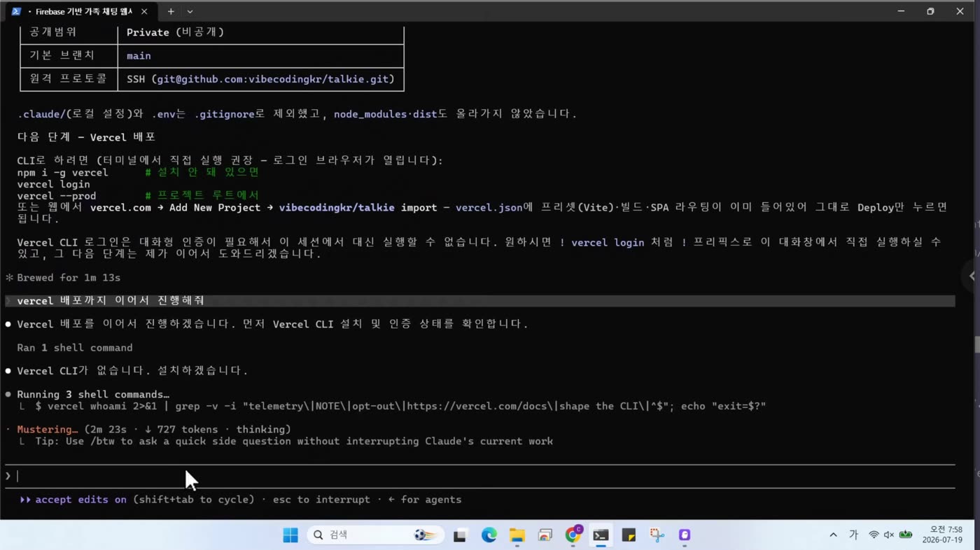
Task: Click the battery status icon
Action: click(906, 535)
